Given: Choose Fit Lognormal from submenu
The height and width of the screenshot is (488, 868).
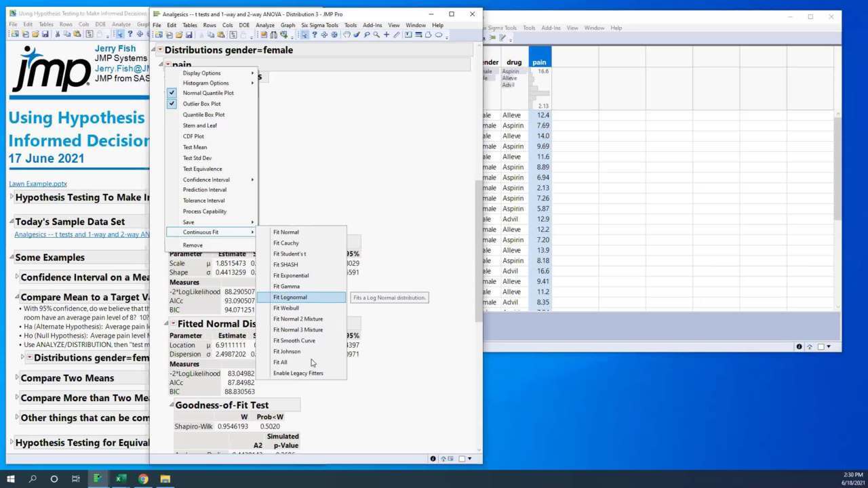Looking at the screenshot, I should point(290,298).
